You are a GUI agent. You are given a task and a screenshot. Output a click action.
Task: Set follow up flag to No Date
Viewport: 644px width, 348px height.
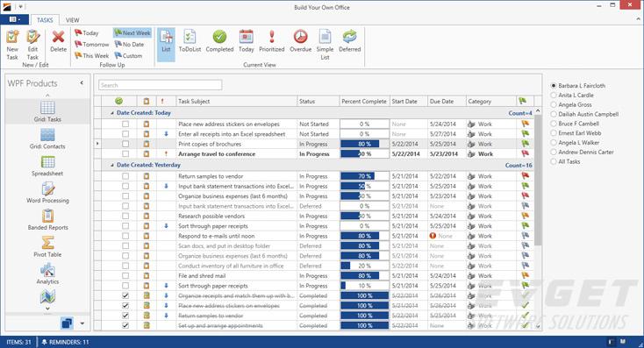click(129, 45)
